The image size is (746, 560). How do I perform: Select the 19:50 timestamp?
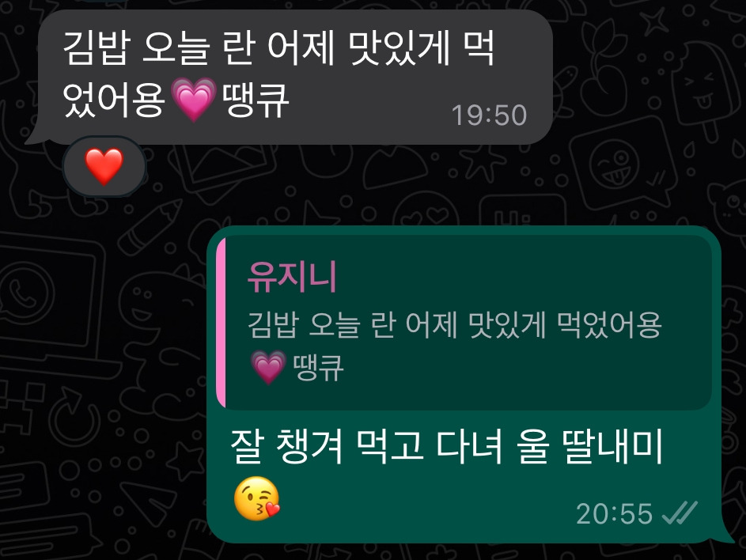click(489, 115)
